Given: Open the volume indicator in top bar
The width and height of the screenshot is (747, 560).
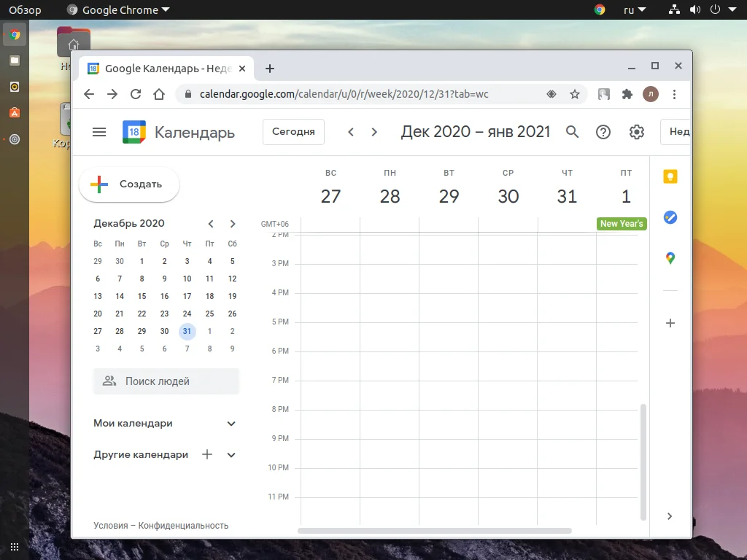Looking at the screenshot, I should (x=695, y=9).
